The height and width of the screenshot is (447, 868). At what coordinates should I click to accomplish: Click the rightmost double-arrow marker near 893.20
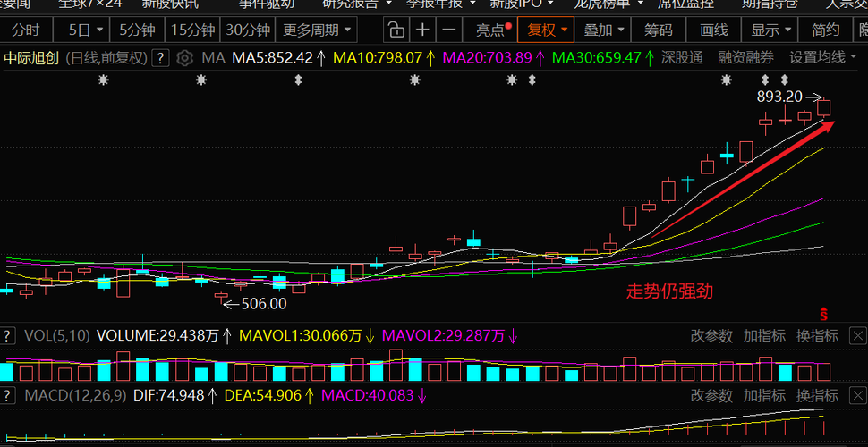[784, 80]
